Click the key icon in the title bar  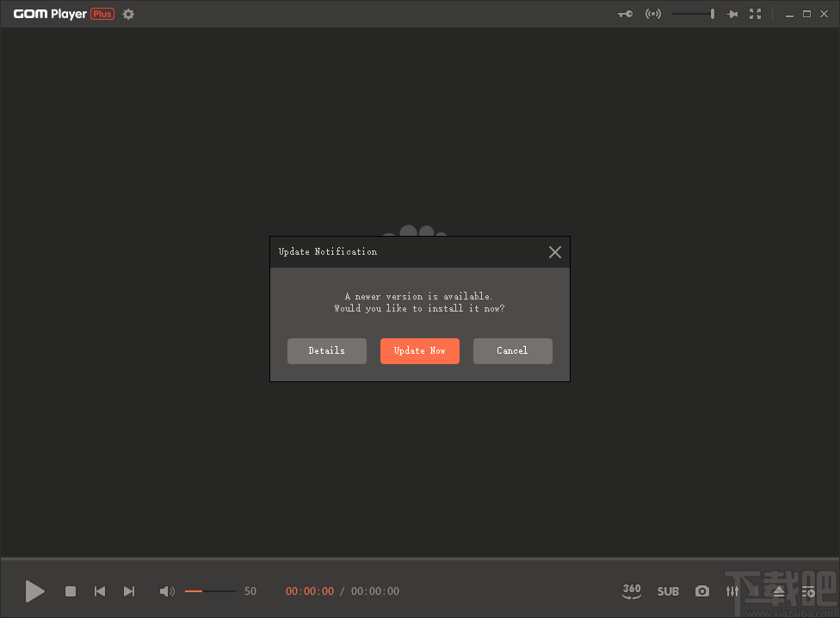(625, 14)
